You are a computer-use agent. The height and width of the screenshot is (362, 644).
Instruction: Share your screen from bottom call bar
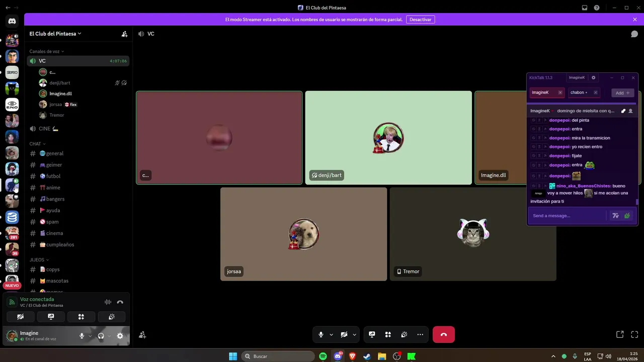(x=372, y=334)
